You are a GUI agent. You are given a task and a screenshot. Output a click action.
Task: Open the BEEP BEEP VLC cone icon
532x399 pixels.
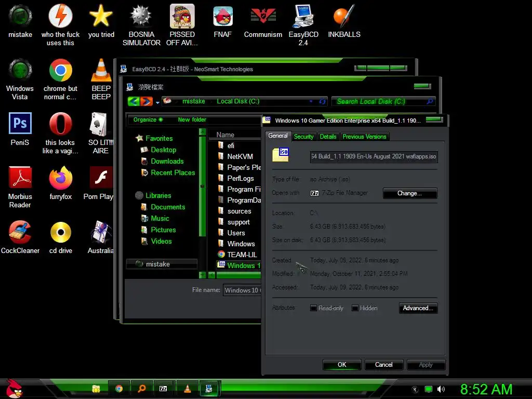click(101, 79)
